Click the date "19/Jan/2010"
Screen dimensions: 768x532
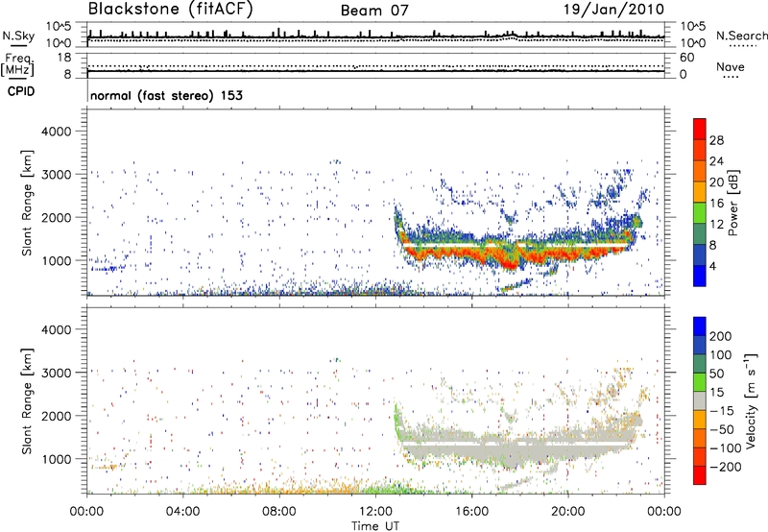[x=613, y=10]
